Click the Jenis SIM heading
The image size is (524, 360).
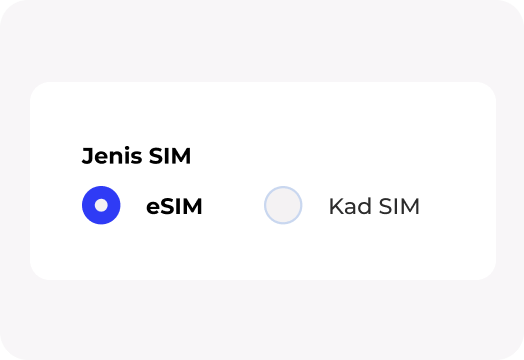[x=136, y=156]
